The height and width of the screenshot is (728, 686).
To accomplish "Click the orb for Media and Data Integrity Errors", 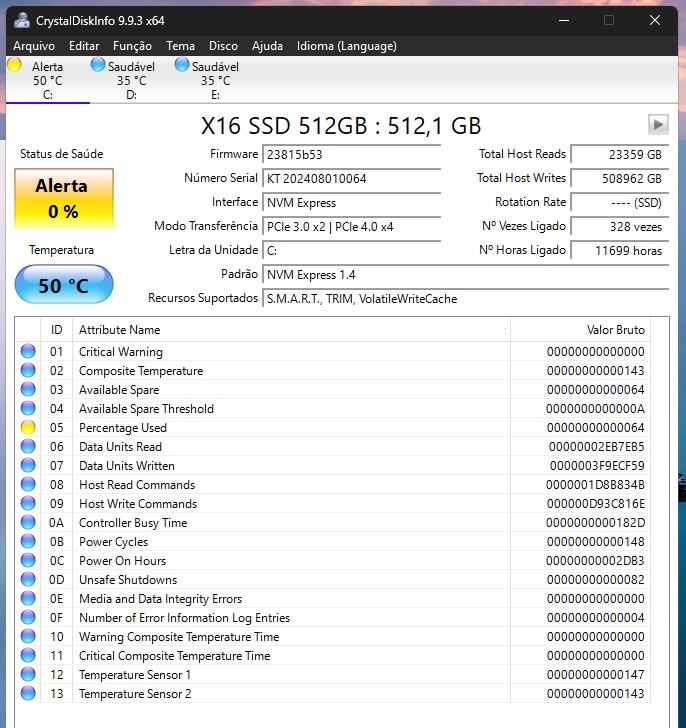I will (28, 598).
